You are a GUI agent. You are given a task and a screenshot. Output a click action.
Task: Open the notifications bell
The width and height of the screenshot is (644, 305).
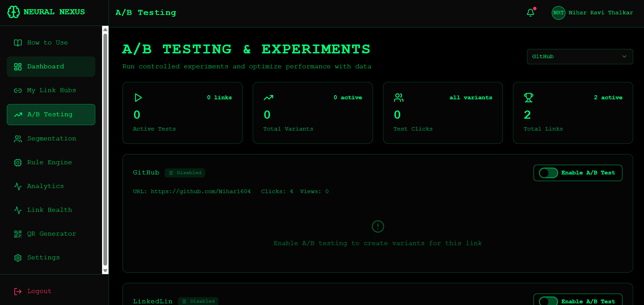click(x=530, y=13)
